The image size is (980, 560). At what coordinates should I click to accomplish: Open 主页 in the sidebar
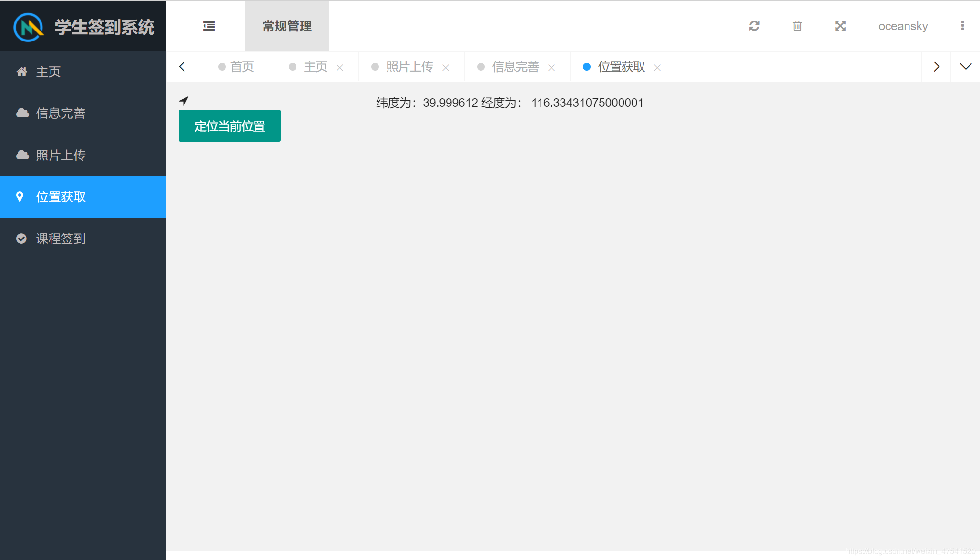(83, 72)
